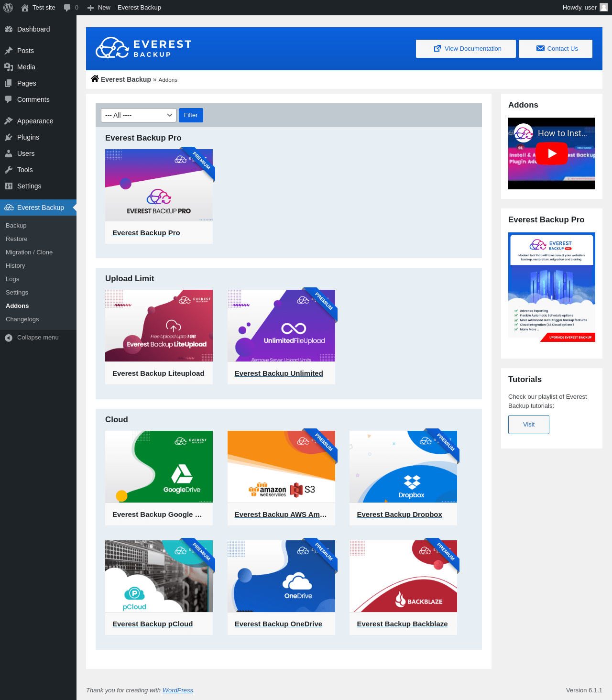Open the Everest Backup OneDrive link
Viewport: 612px width, 700px height.
tap(278, 624)
